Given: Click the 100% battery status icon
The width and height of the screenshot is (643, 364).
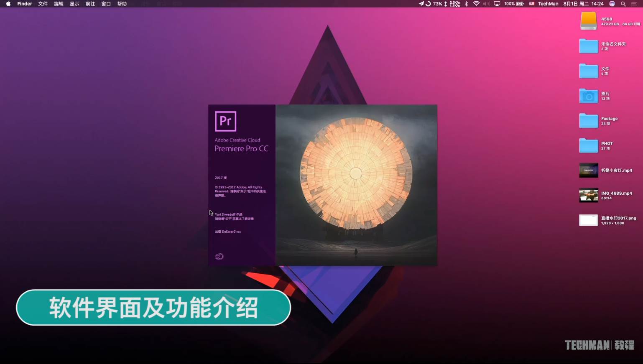Looking at the screenshot, I should 514,4.
